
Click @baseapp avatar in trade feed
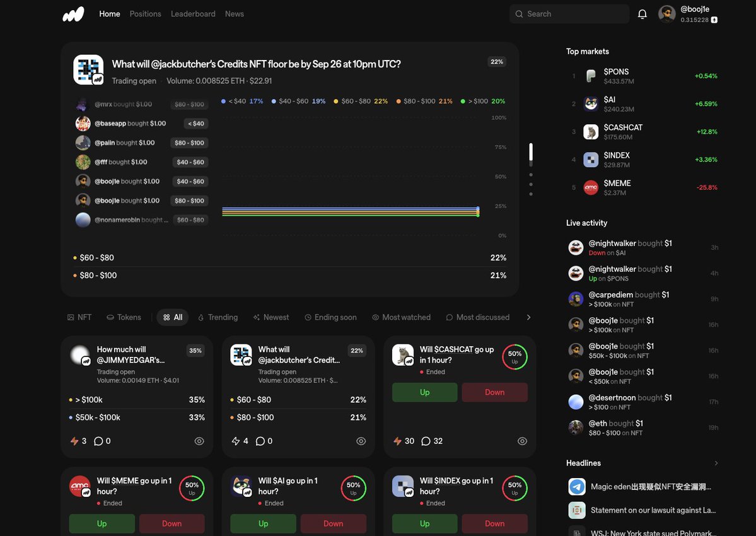pyautogui.click(x=83, y=124)
